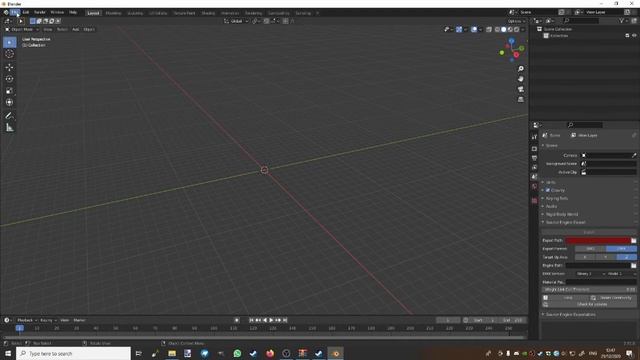The width and height of the screenshot is (640, 360).
Task: Choose SMD export format
Action: pyautogui.click(x=590, y=249)
